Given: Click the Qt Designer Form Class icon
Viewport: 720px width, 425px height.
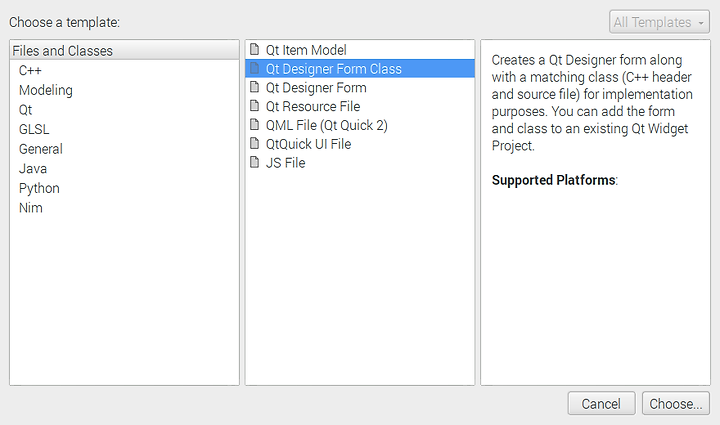Looking at the screenshot, I should click(254, 68).
